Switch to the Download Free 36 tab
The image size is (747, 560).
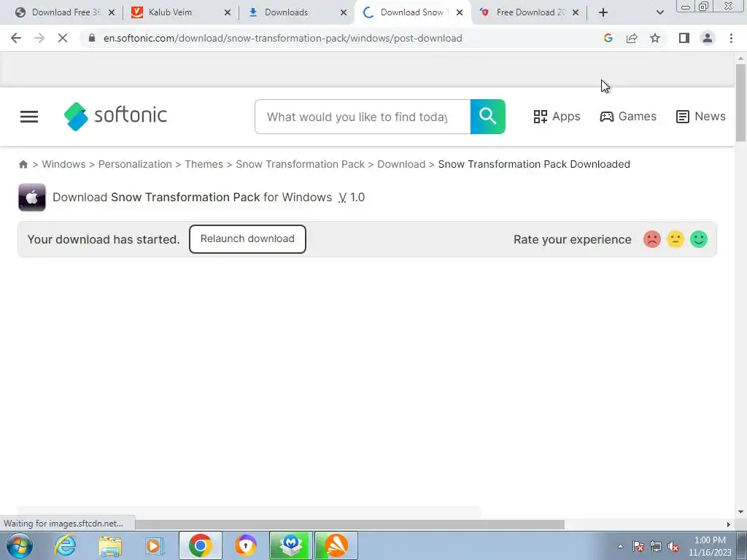65,12
